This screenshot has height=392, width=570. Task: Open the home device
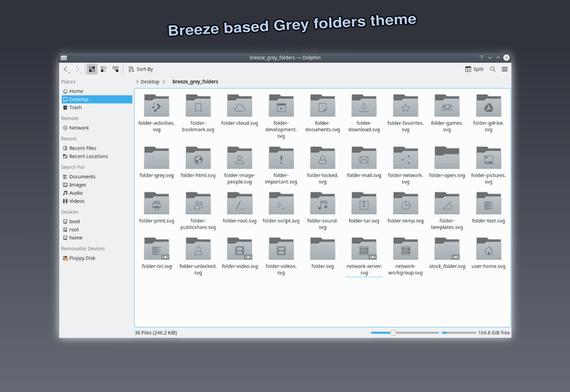click(97, 237)
